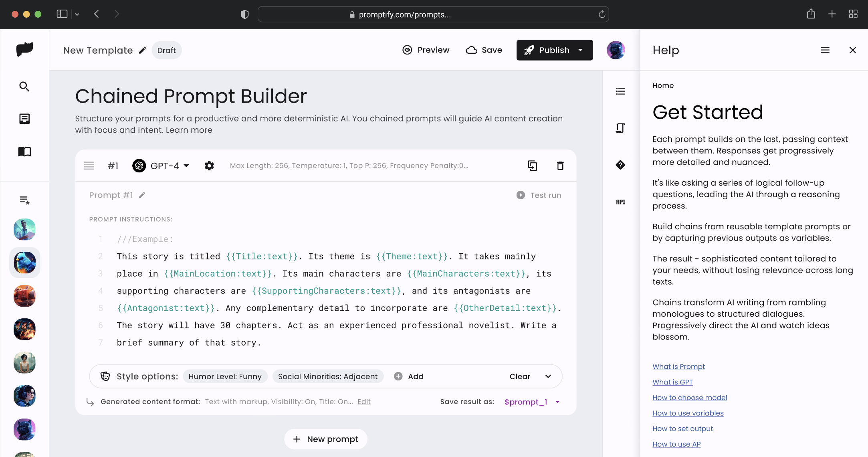Open the Help panel hamburger menu
Screen dimensions: 868x457
825,50
